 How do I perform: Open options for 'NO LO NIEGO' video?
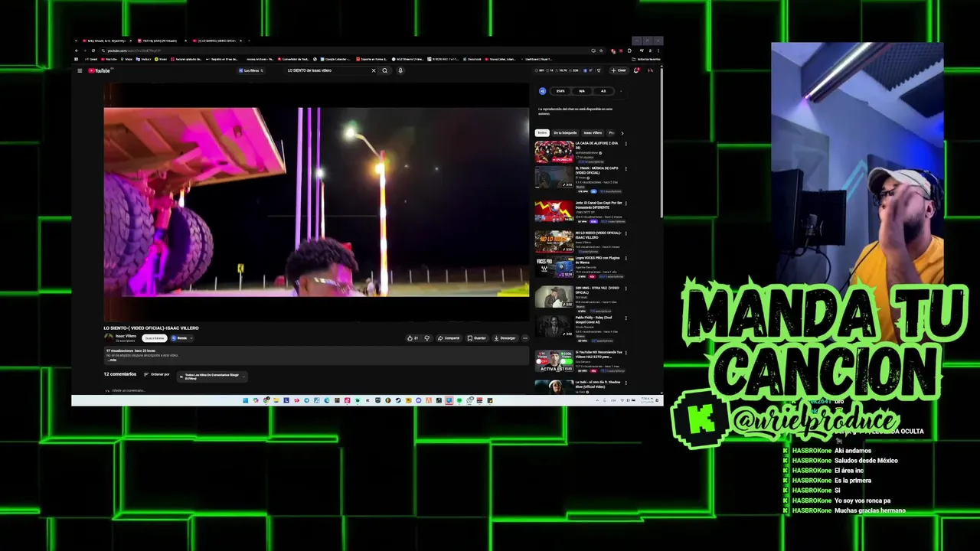[626, 233]
